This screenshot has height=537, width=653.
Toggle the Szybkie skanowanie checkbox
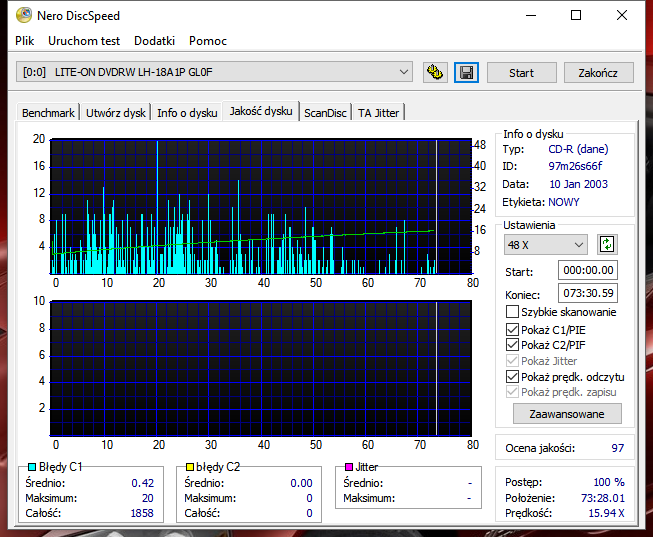[512, 312]
